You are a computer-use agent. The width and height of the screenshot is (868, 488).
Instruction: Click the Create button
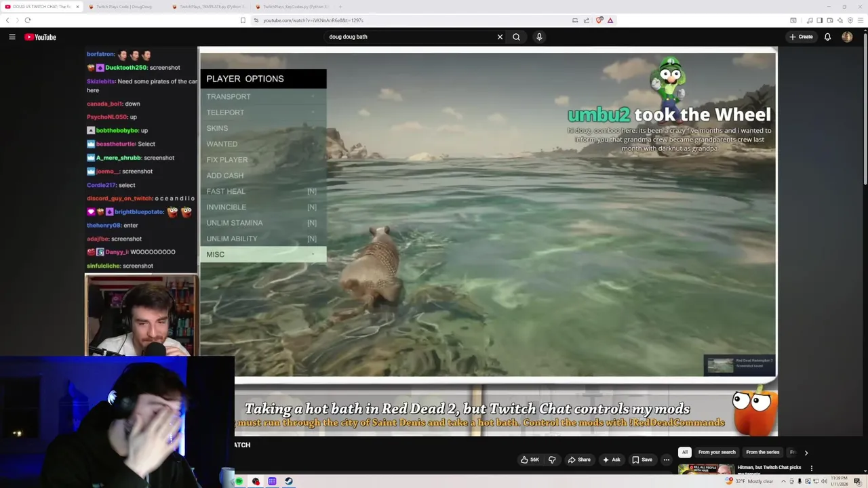801,37
